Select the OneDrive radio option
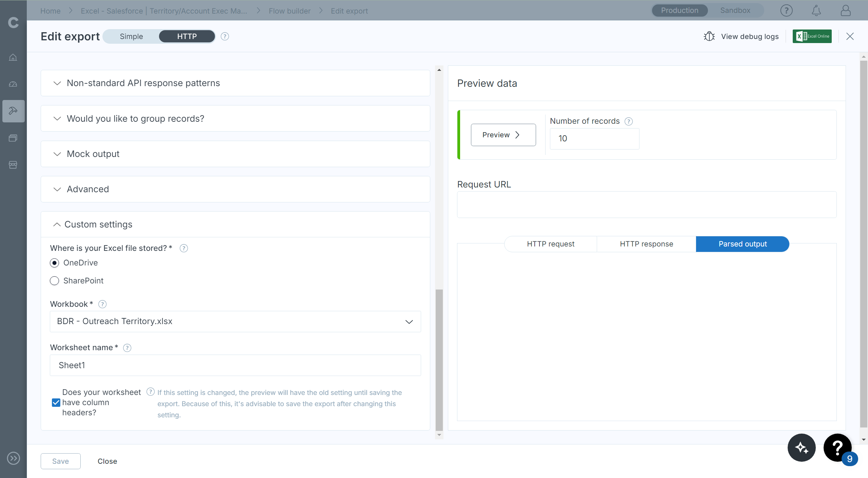The width and height of the screenshot is (868, 478). coord(54,263)
